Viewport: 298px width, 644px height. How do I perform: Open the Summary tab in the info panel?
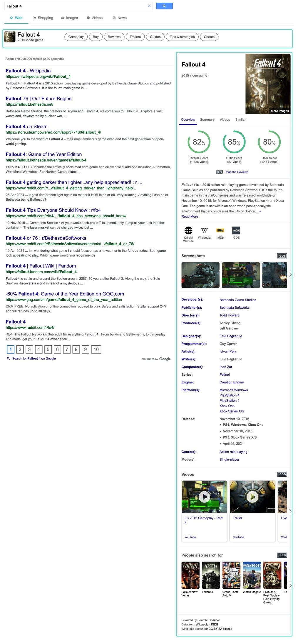tap(207, 119)
